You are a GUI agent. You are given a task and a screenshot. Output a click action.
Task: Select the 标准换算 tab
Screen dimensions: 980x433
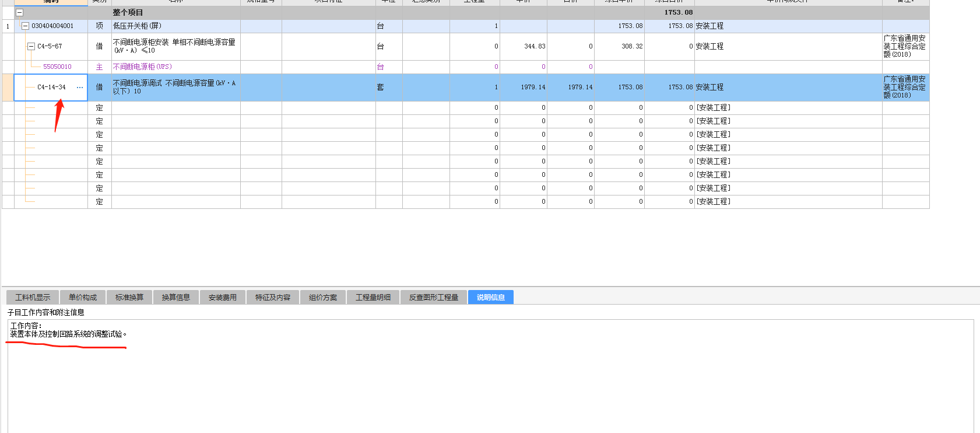[129, 297]
